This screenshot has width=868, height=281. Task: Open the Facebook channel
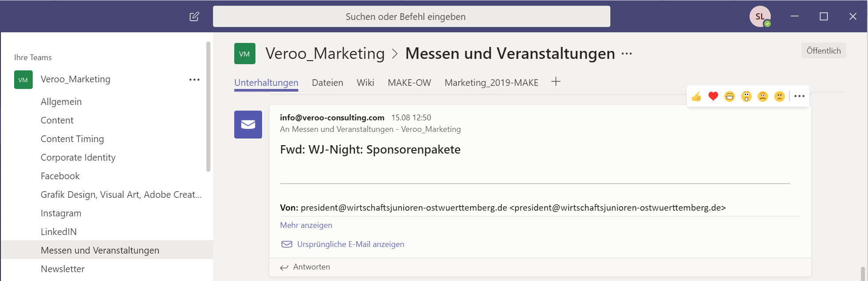pos(60,176)
